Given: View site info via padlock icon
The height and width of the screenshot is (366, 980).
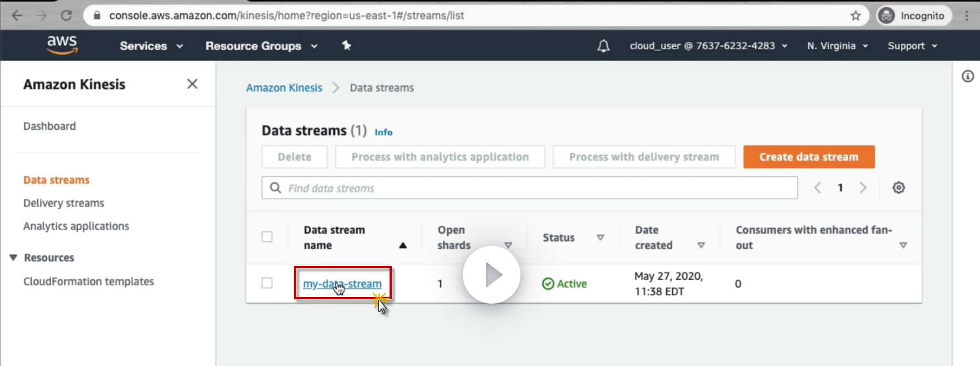Looking at the screenshot, I should click(x=97, y=16).
